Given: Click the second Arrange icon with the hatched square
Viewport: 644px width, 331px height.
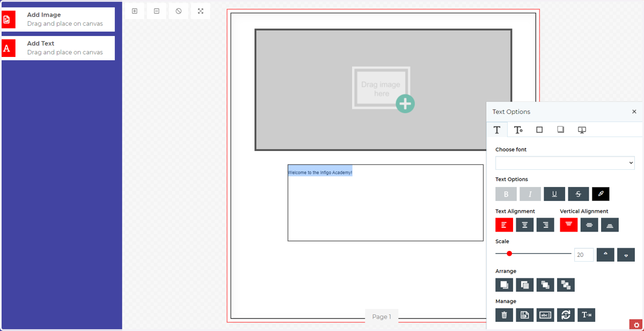Looking at the screenshot, I should point(525,285).
